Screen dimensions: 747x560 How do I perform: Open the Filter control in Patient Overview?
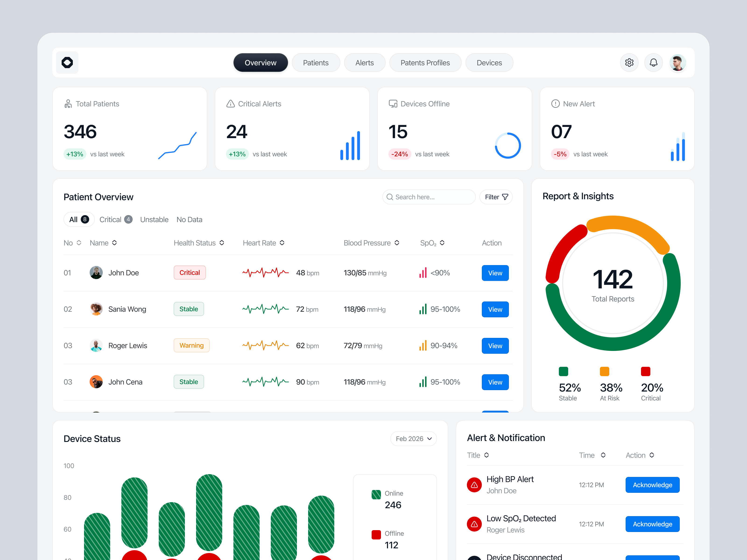point(495,197)
